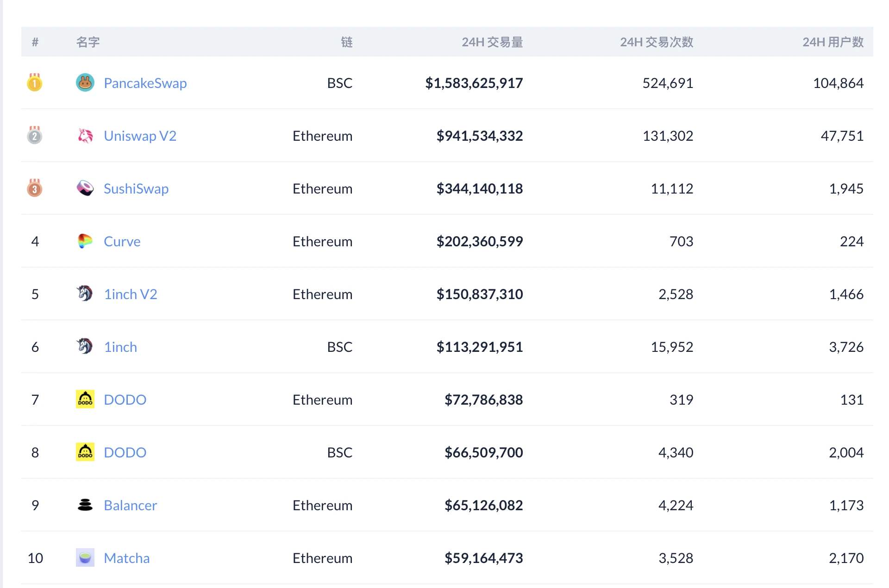
Task: Click the 131,302 transactions count
Action: (x=668, y=136)
